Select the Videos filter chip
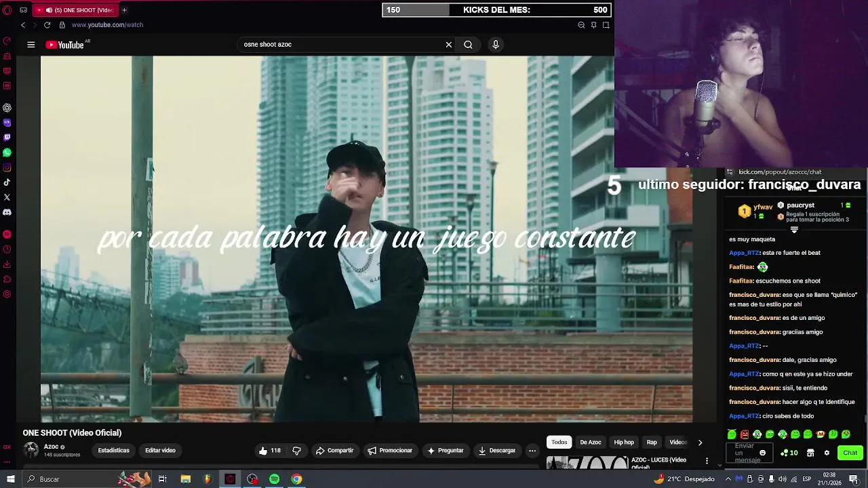This screenshot has height=488, width=868. point(678,443)
